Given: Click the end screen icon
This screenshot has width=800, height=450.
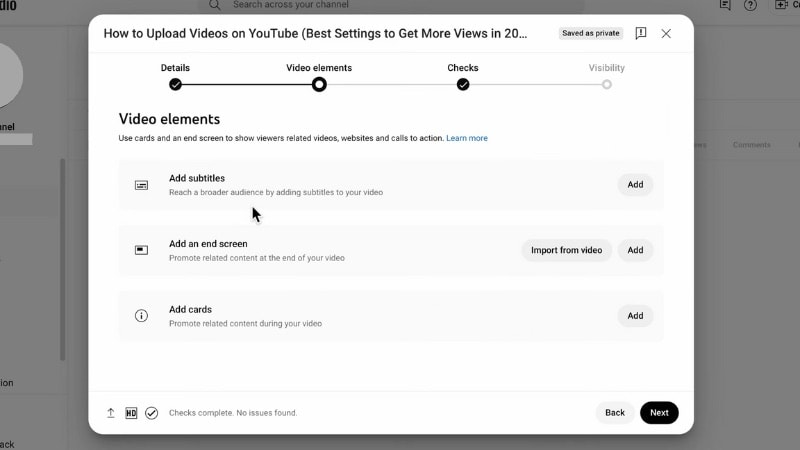Looking at the screenshot, I should [x=141, y=250].
